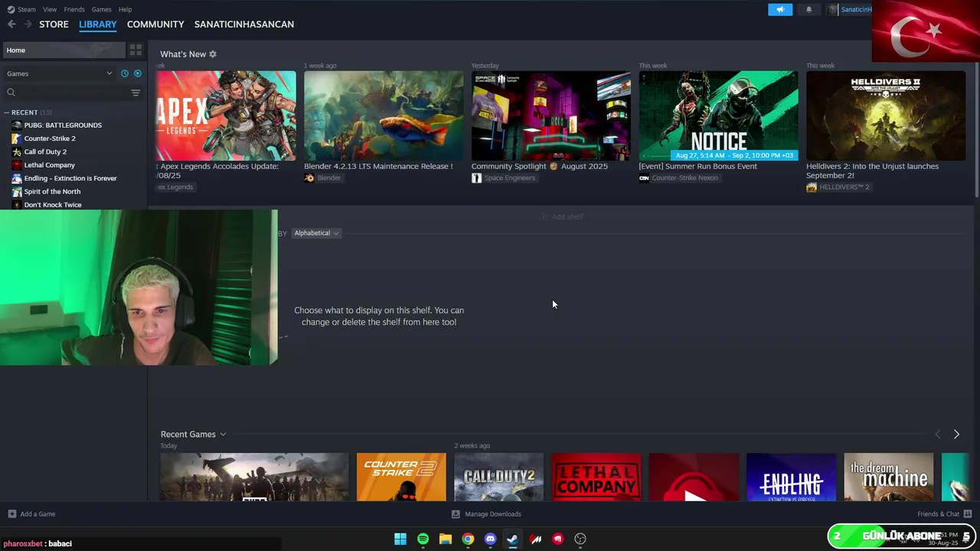
Task: Open the Helldivers 2 Into the Unjust card
Action: click(886, 116)
